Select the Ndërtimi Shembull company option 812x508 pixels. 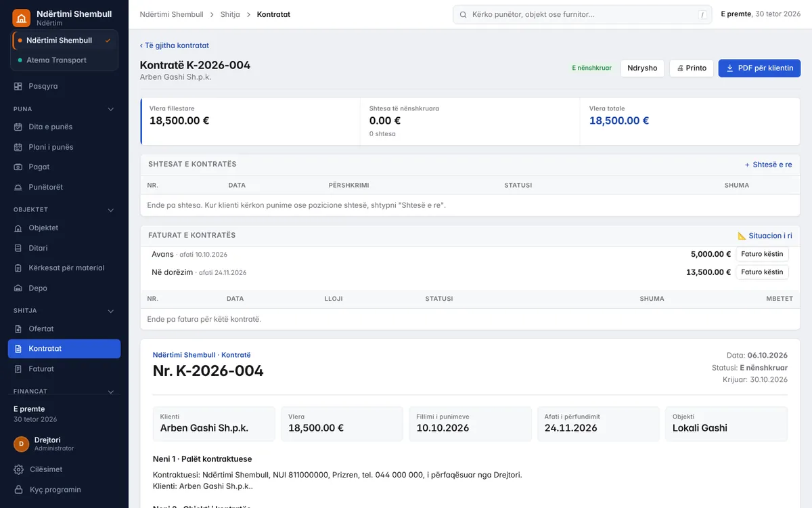[64, 40]
